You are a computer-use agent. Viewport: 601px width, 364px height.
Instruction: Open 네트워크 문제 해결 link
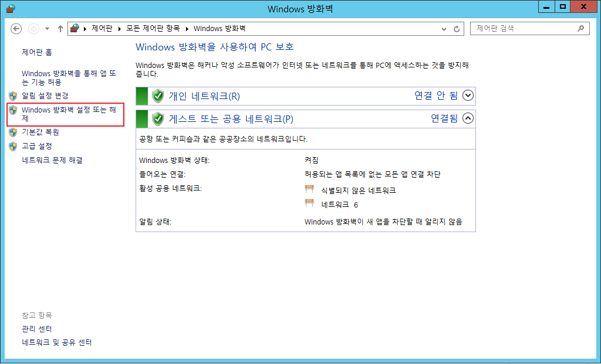click(x=52, y=161)
